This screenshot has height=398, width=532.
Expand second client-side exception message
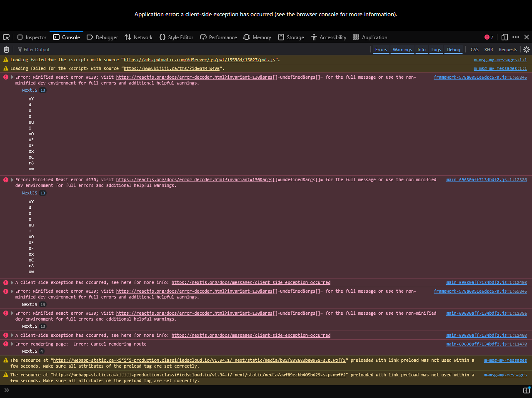point(12,336)
